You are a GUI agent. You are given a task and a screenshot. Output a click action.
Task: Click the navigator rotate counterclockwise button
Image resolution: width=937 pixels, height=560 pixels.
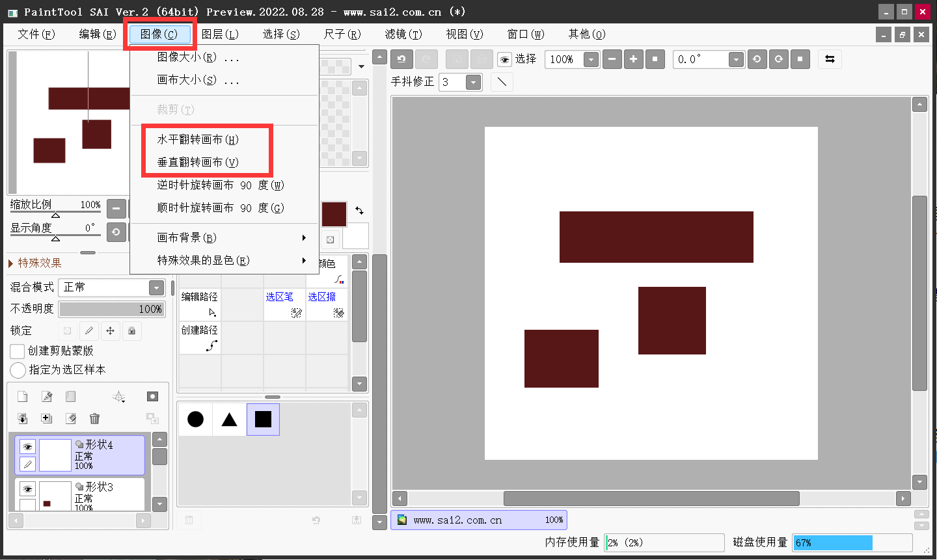116,232
